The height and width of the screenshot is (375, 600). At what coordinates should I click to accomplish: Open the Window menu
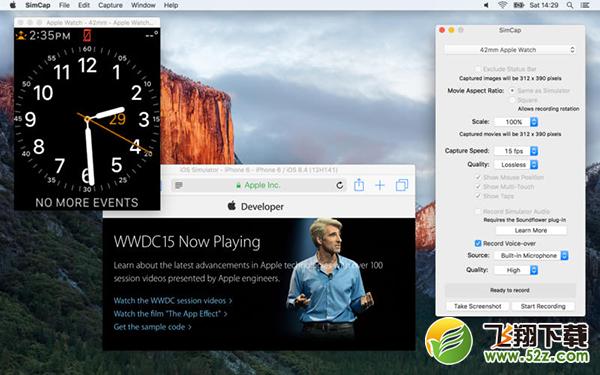tap(143, 5)
